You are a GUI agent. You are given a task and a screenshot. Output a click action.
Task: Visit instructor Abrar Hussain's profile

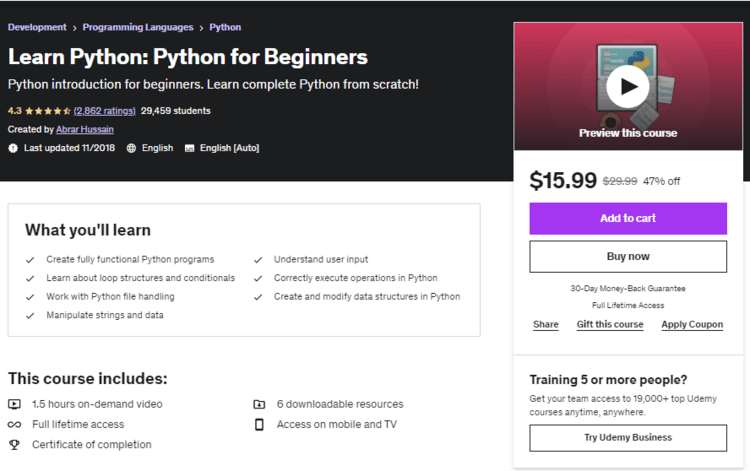click(85, 130)
